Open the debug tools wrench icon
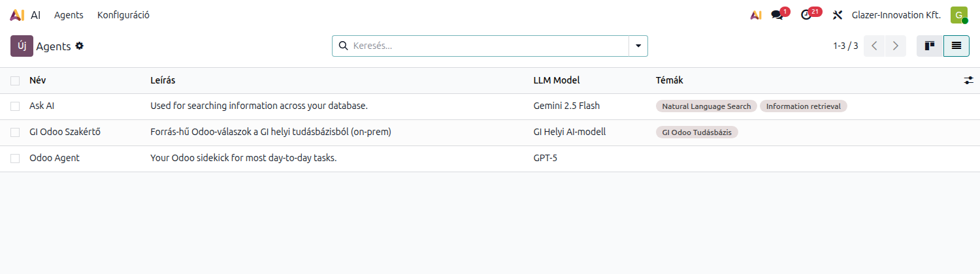Viewport: 980px width, 274px height. [x=838, y=15]
